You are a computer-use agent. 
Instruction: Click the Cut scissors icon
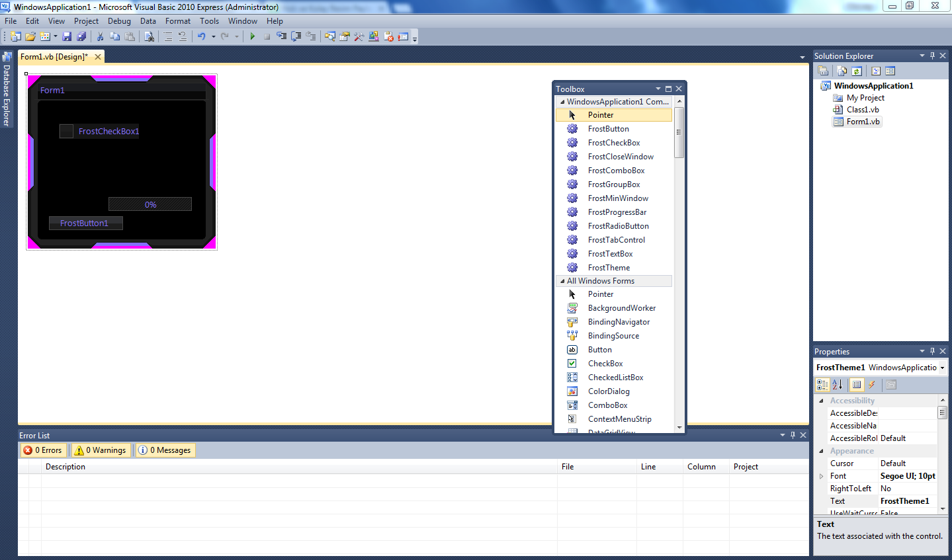100,37
